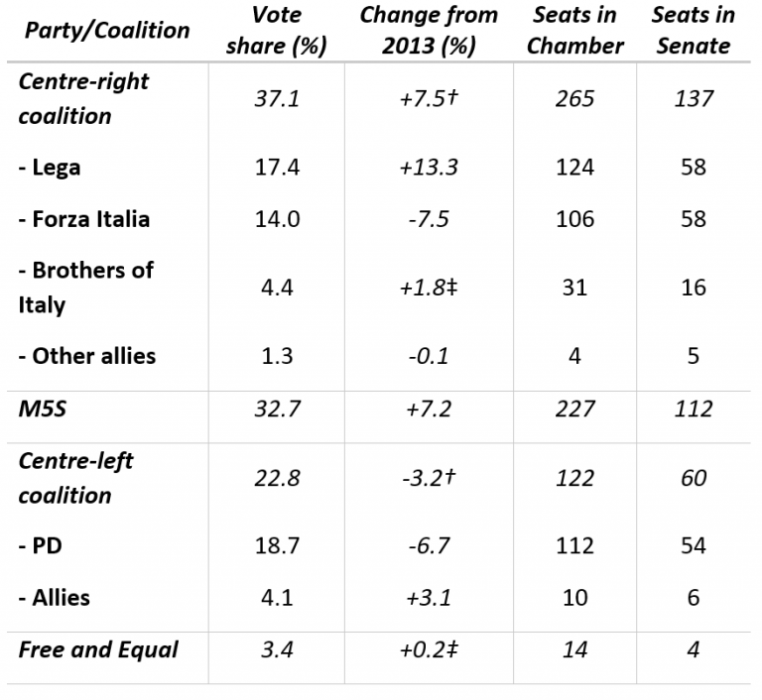
Task: Click the Seats in Senate header
Action: (x=693, y=30)
